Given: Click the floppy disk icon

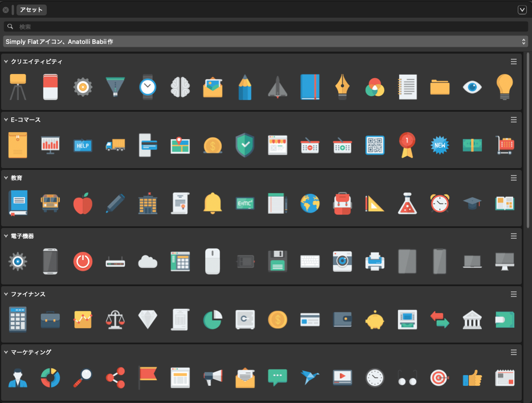Looking at the screenshot, I should coord(278,262).
